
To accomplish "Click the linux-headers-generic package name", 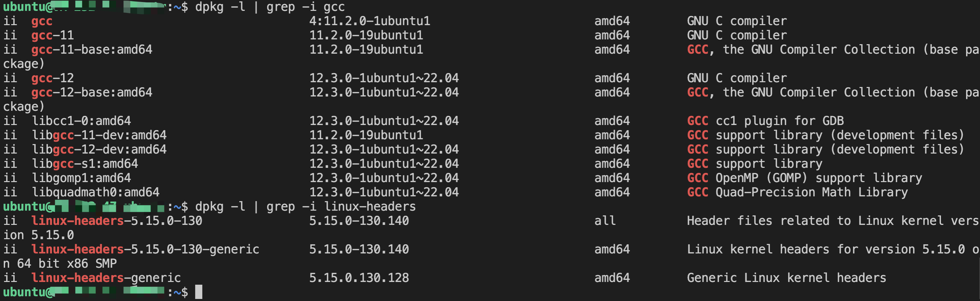I will tap(106, 278).
